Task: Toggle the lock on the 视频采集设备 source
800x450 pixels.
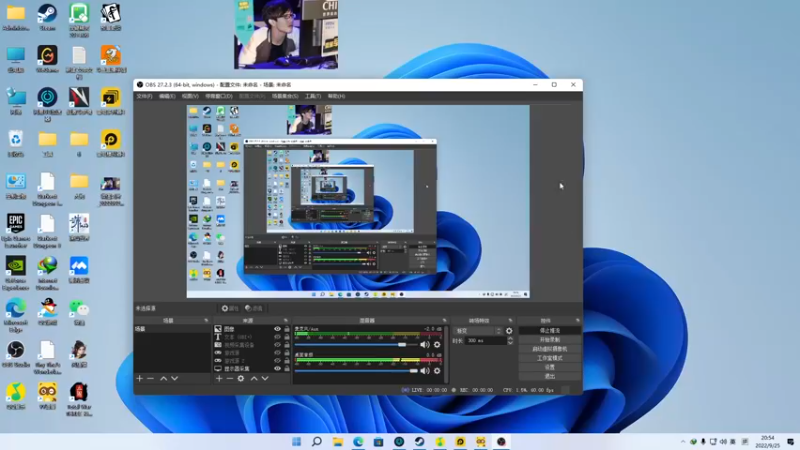Action: point(287,345)
